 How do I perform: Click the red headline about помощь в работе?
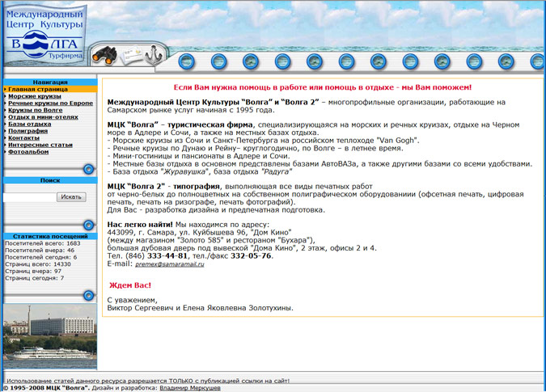point(323,87)
